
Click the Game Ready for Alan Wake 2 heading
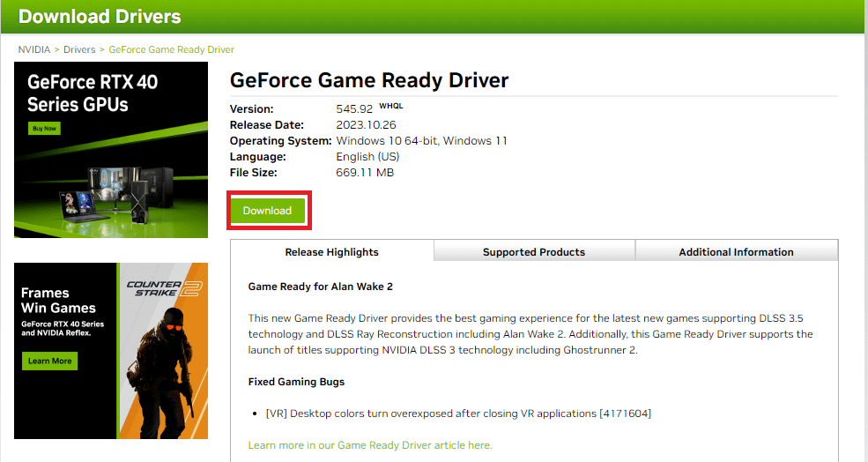click(320, 287)
